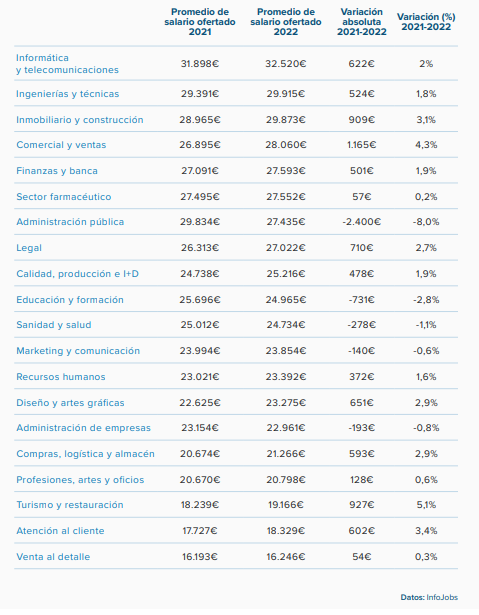Click the -2.400€ value for Administración pública
This screenshot has width=479, height=615.
(361, 222)
